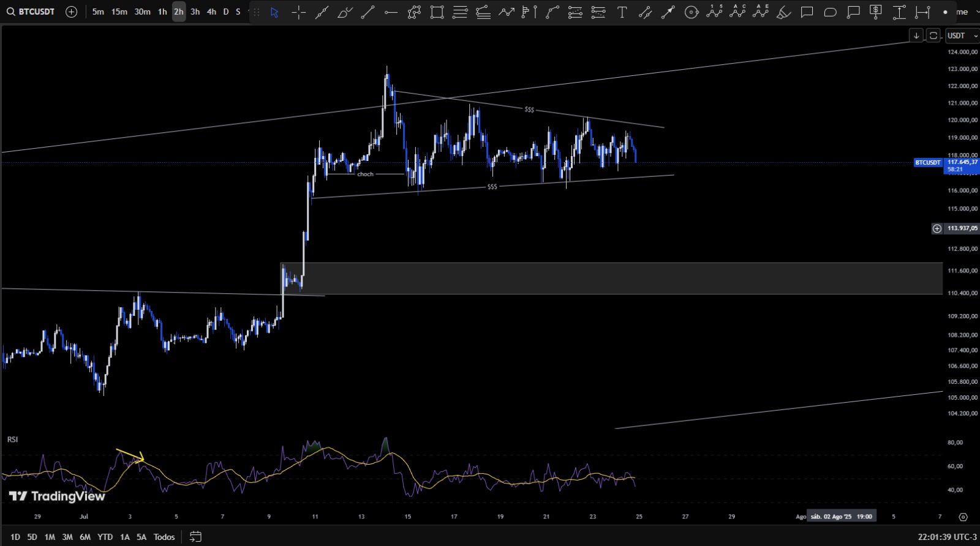980x546 pixels.
Task: Select the brush drawing tool
Action: 345,12
